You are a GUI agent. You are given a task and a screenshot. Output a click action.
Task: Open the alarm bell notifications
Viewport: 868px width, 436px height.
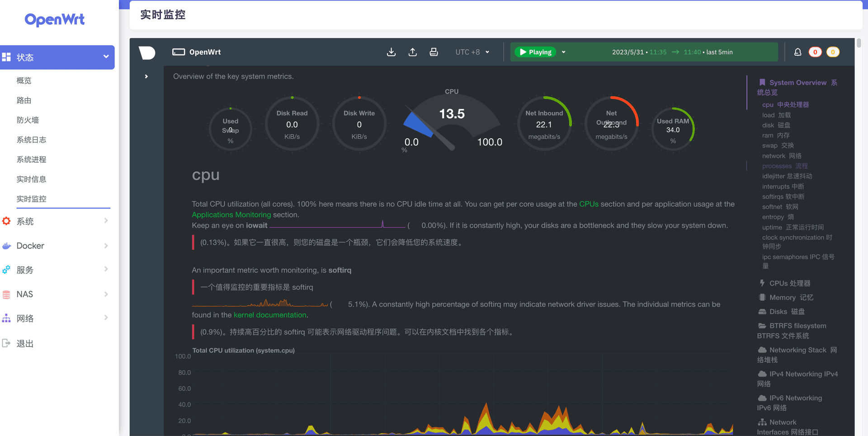point(797,52)
